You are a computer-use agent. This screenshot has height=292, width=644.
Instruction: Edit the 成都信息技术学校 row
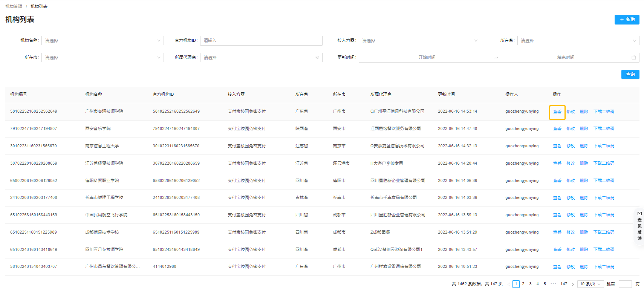pos(571,232)
